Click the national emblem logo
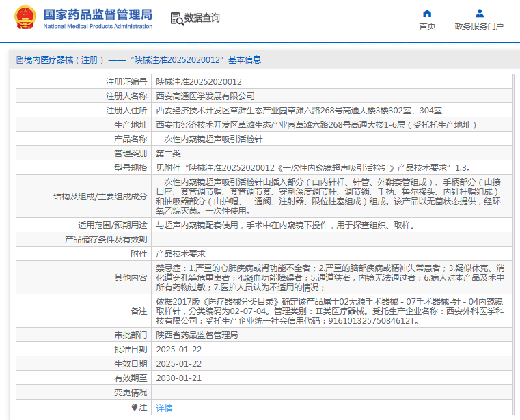 point(25,17)
